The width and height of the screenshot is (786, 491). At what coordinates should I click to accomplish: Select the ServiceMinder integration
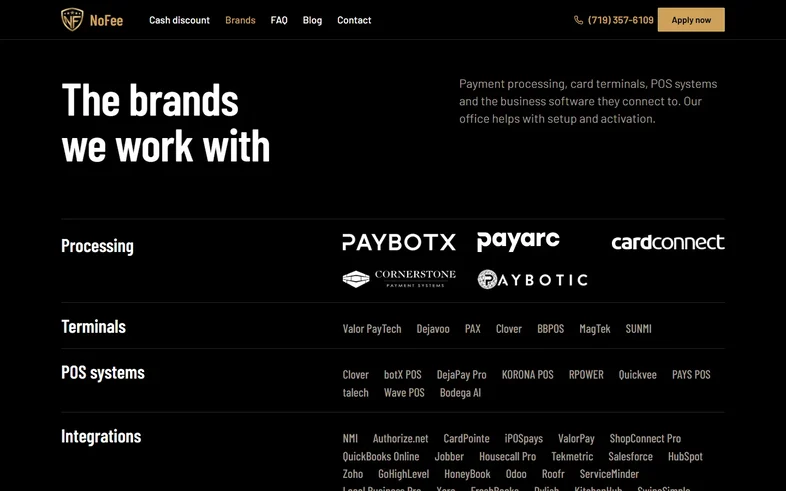click(609, 474)
